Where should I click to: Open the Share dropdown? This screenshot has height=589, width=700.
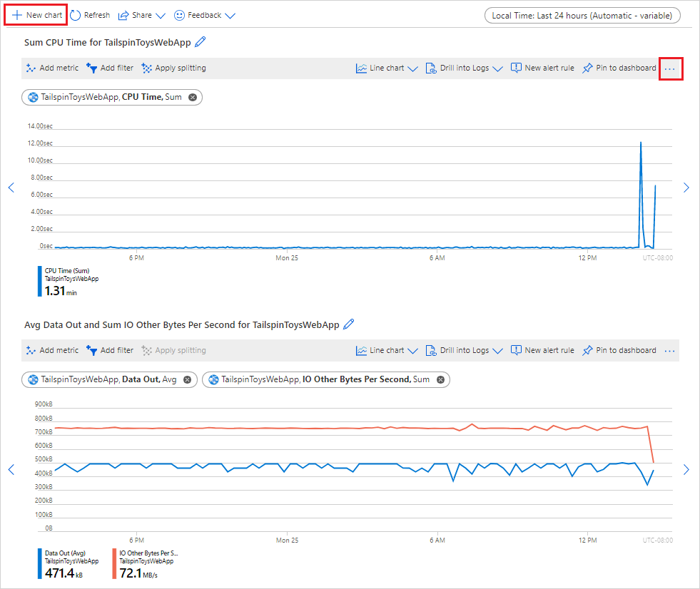coord(141,14)
